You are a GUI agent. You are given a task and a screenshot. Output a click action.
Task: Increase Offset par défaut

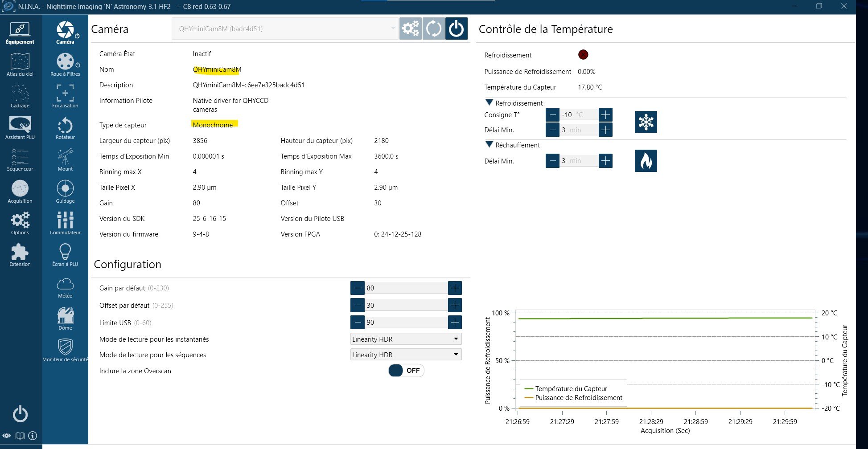click(455, 305)
